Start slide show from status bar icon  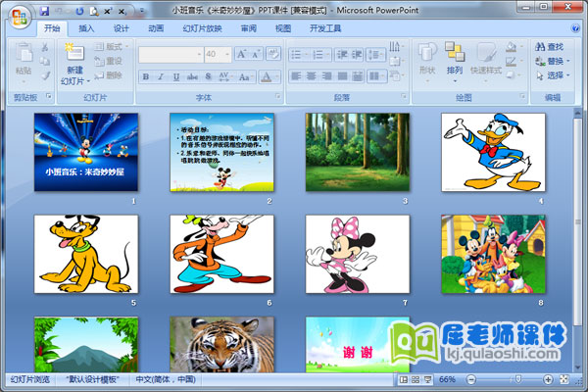coord(427,379)
